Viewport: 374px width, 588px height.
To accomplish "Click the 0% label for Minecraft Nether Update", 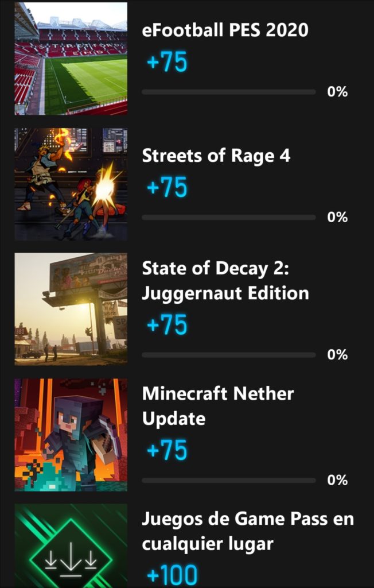I will (337, 480).
